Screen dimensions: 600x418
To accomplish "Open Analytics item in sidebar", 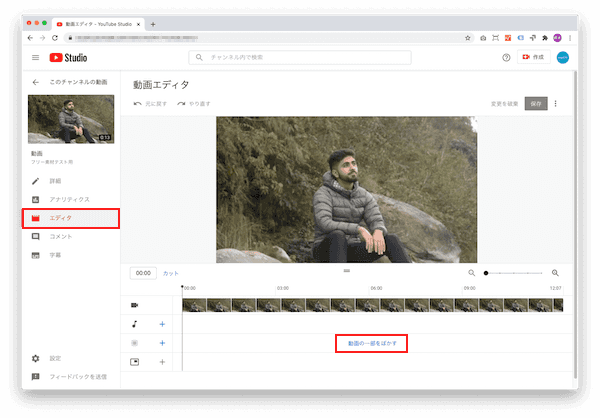I will pyautogui.click(x=71, y=199).
